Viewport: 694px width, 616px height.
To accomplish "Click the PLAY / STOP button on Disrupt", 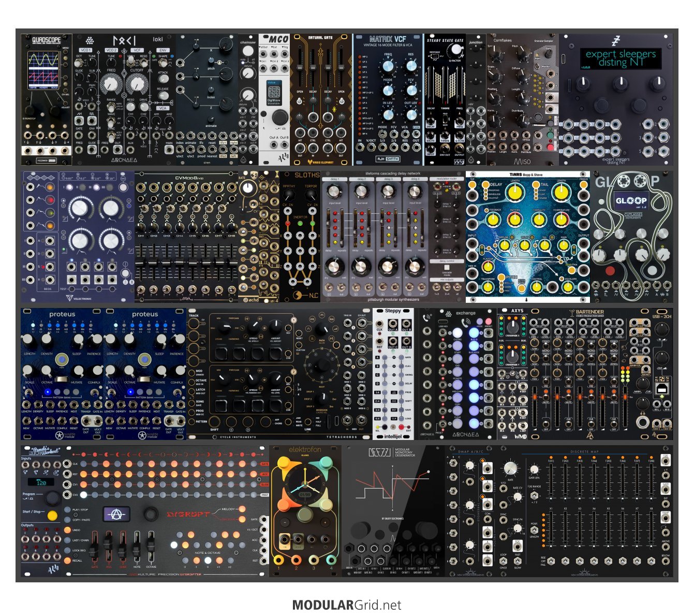I will 68,510.
